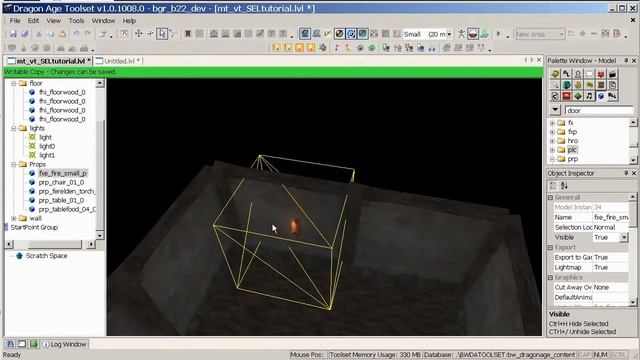Select the light0 tree item
Image resolution: width=640 pixels, height=360 pixels.
47,146
